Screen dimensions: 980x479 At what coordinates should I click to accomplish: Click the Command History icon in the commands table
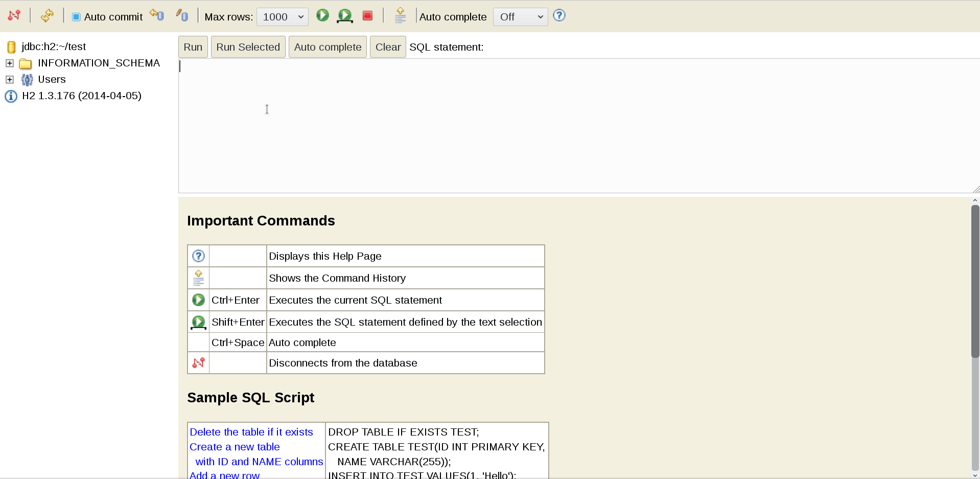(x=198, y=278)
